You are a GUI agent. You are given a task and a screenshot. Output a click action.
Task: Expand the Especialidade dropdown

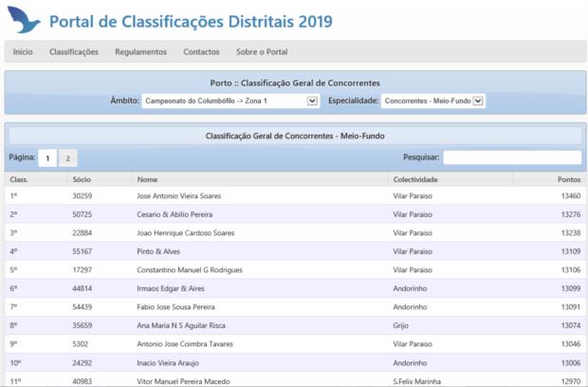click(x=433, y=101)
